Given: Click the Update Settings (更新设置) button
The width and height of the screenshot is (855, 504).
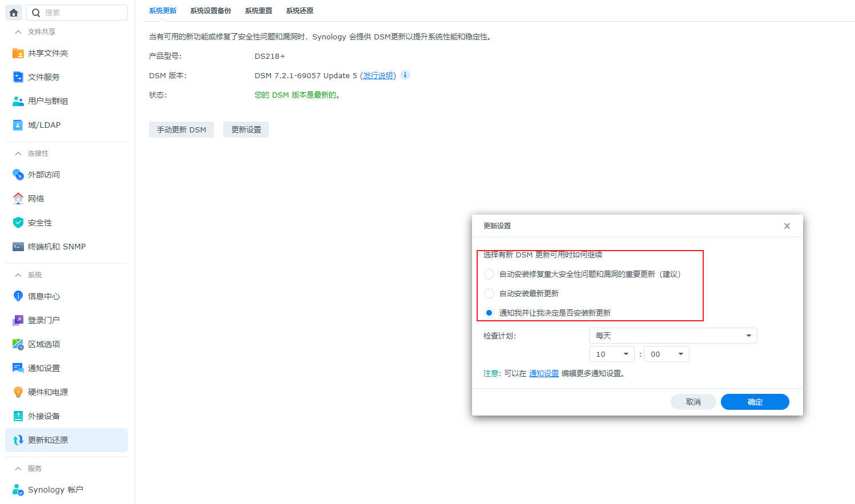Looking at the screenshot, I should (x=246, y=130).
